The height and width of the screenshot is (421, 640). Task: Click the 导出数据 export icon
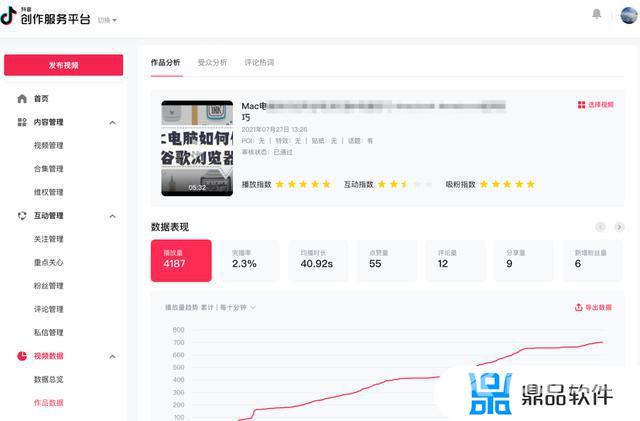tap(578, 307)
